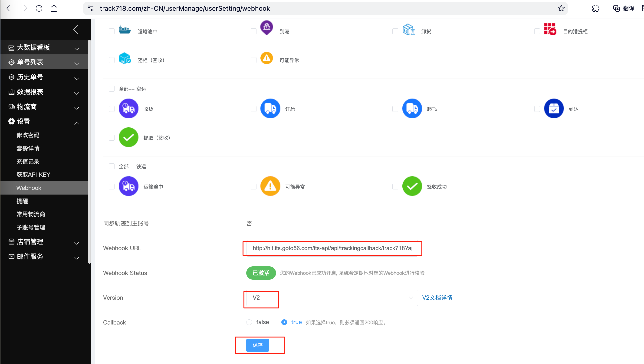
Task: Tick the 到港 checkbox
Action: click(253, 31)
